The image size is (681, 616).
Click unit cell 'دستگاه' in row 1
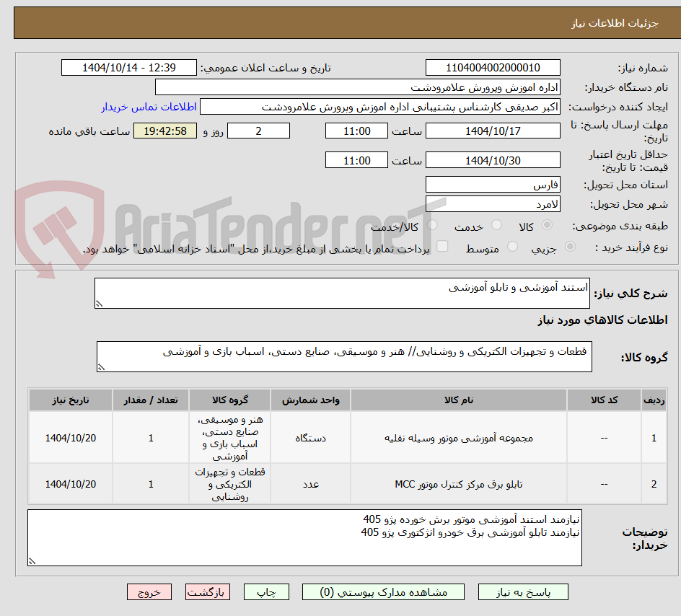coord(310,438)
